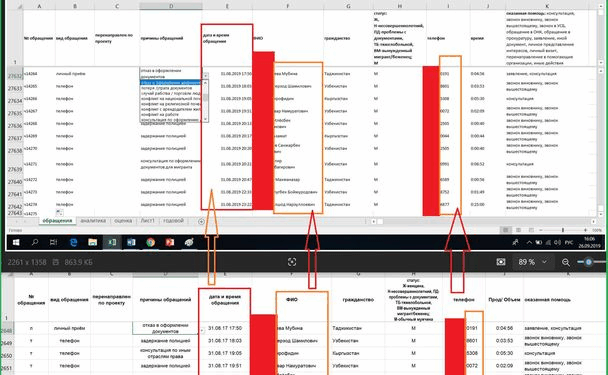Viewport: 608px width, 375px height.
Task: Select highlighted option in dropdown list
Action: tap(170, 83)
